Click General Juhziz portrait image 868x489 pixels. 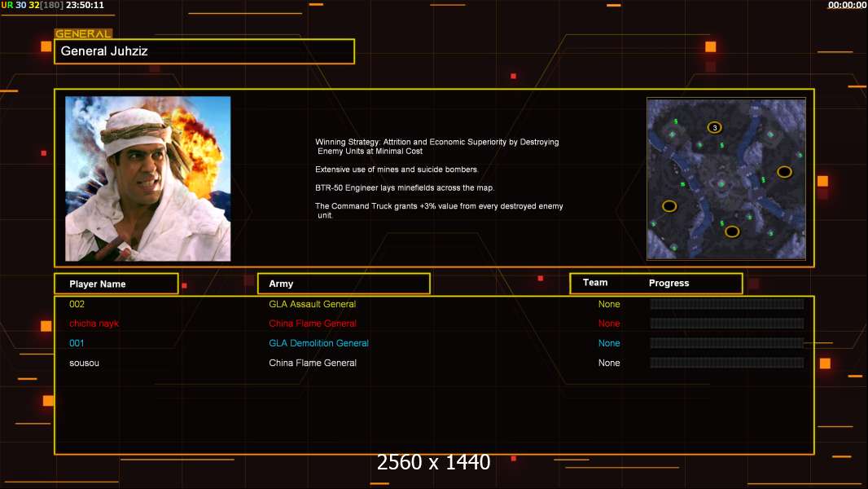point(148,178)
